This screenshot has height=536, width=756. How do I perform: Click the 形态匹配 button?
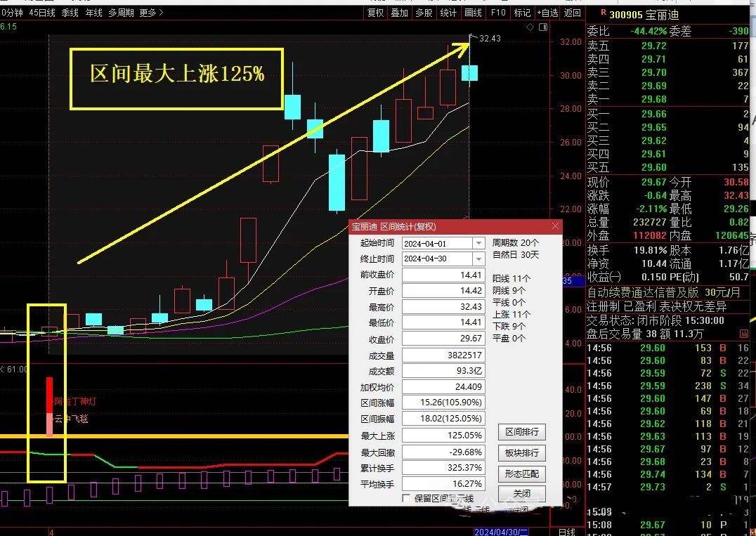coord(521,474)
